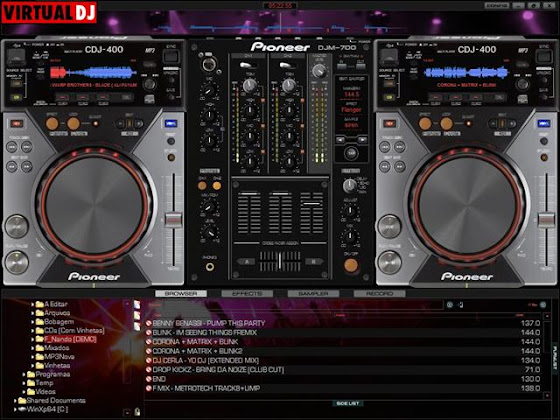Expand the Bobagem folder

coord(32,322)
